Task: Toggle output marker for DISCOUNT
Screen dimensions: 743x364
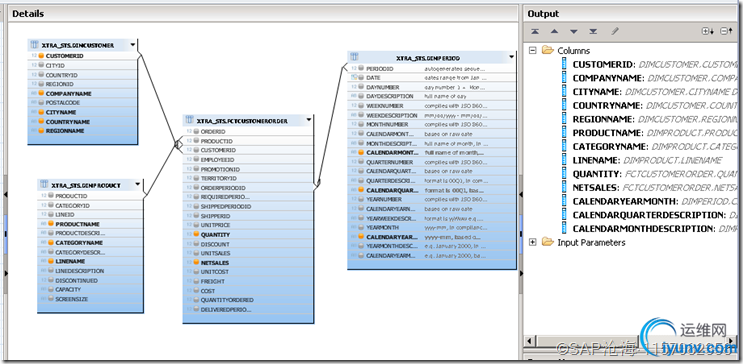Action: coord(196,244)
